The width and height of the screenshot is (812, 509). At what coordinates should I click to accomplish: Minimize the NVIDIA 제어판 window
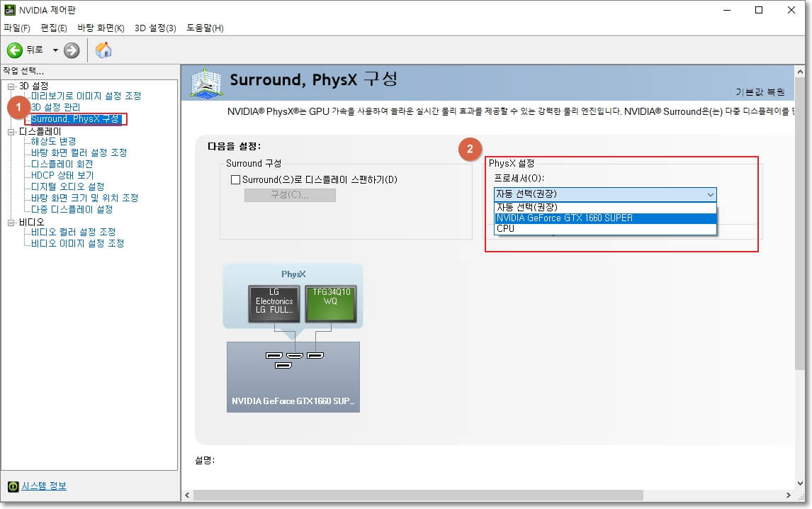pyautogui.click(x=727, y=10)
